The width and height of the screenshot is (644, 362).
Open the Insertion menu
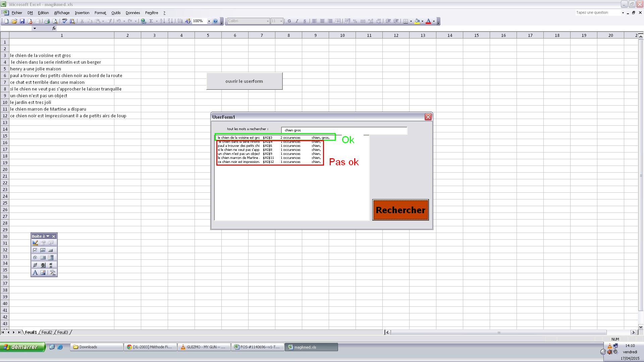tap(82, 13)
